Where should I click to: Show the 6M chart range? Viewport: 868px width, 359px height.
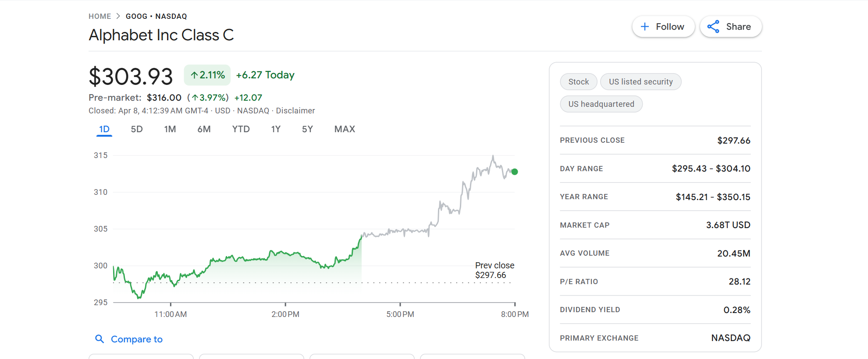pos(204,129)
